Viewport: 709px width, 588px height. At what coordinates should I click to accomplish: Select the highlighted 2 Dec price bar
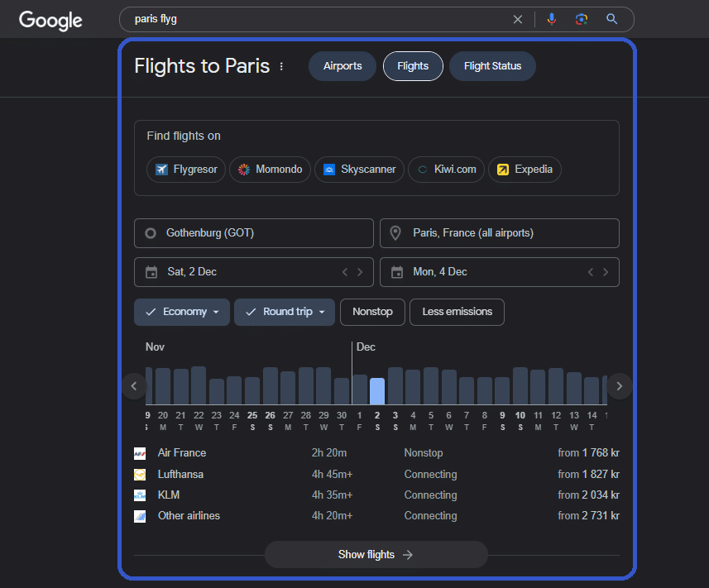click(x=377, y=390)
